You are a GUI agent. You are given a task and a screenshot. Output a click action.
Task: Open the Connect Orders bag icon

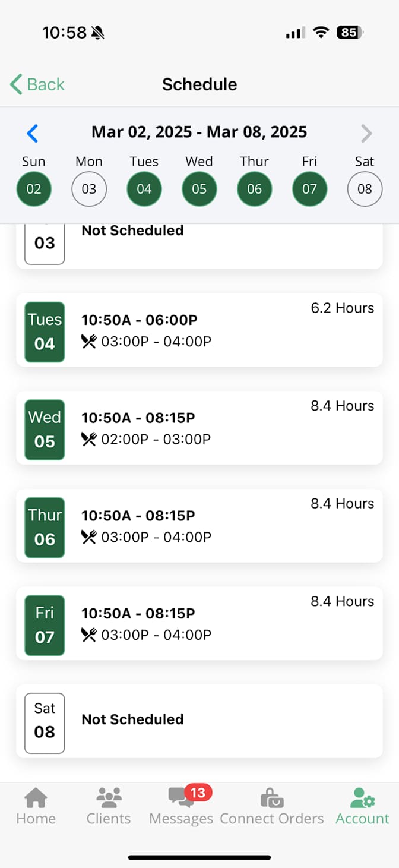pos(272,797)
